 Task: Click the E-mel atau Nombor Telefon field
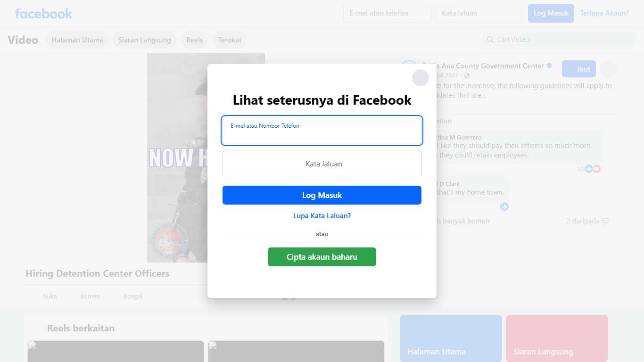click(322, 131)
